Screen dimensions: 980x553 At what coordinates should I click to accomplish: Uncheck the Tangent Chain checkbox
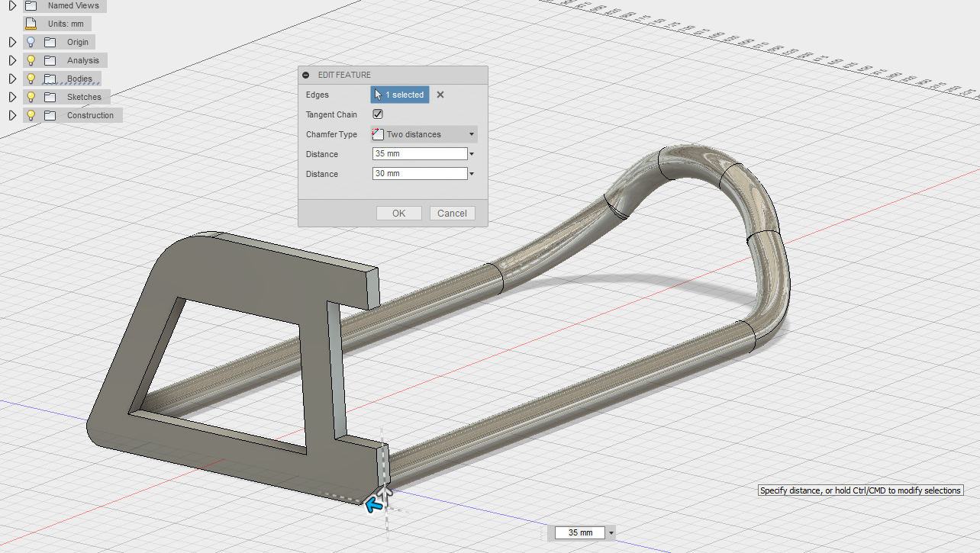(x=378, y=114)
